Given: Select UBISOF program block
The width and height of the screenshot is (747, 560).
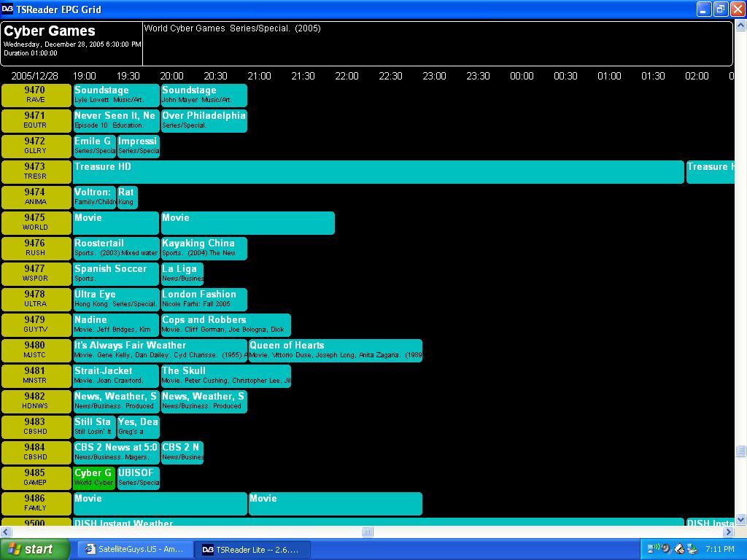Looking at the screenshot, I should (x=138, y=478).
